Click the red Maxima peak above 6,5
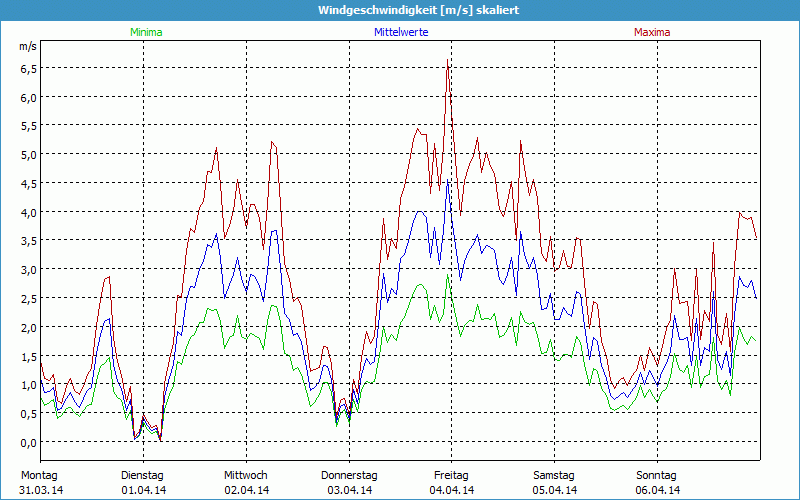 tap(447, 60)
